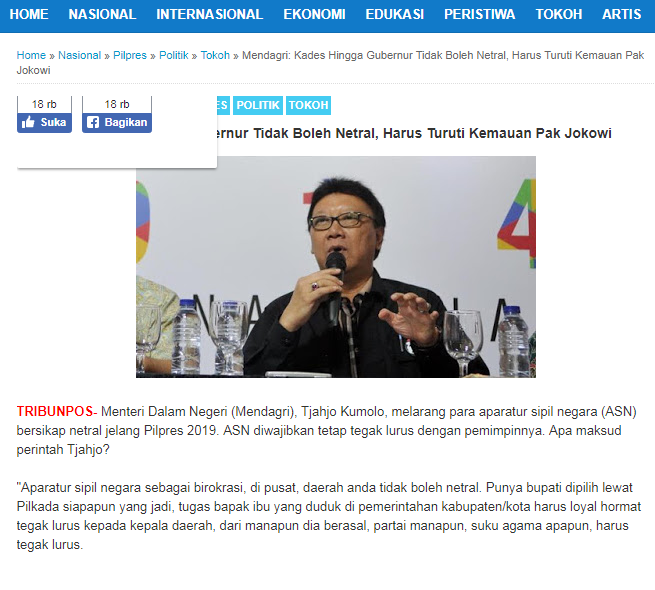Click the Facebook logo on Bagikan button
The image size is (655, 590).
(93, 122)
